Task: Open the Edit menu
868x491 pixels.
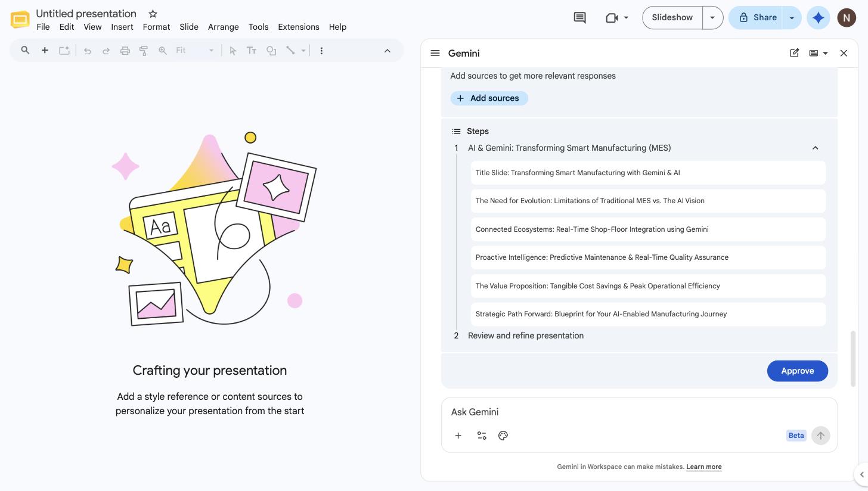Action: [67, 27]
